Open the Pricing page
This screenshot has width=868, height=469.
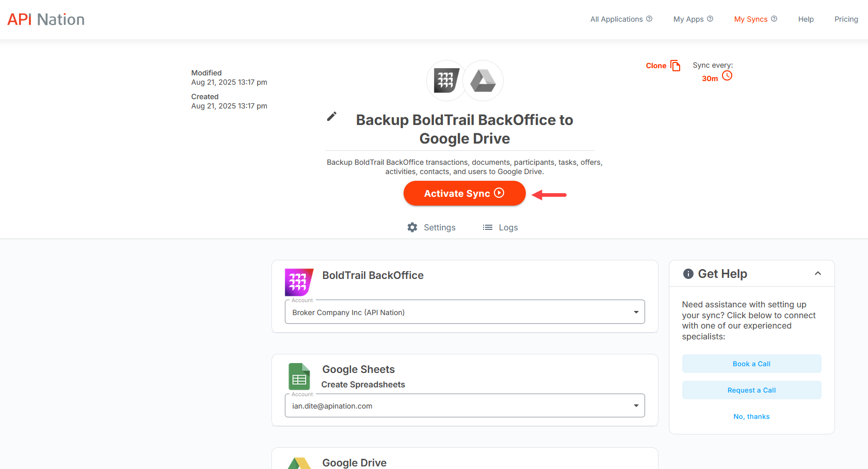846,19
